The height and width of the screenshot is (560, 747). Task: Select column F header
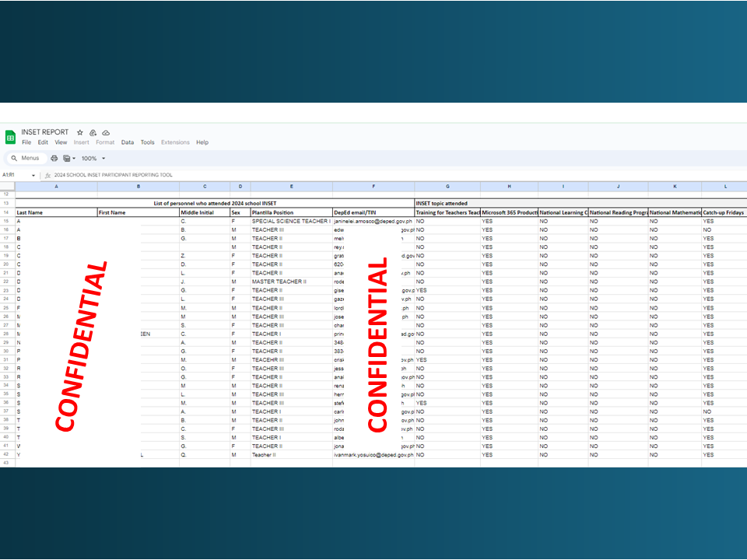tap(373, 187)
